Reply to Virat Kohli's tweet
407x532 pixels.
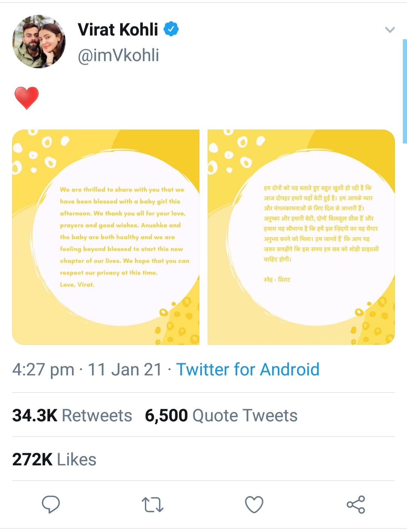click(50, 505)
